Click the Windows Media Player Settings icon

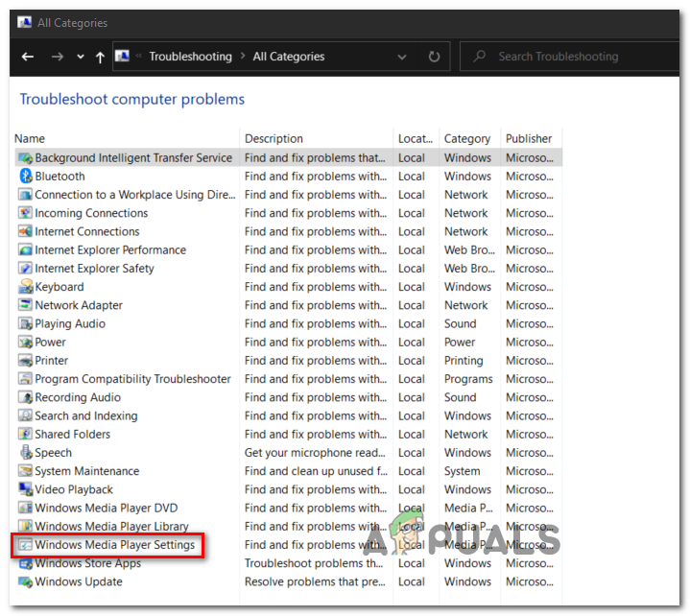(x=26, y=545)
